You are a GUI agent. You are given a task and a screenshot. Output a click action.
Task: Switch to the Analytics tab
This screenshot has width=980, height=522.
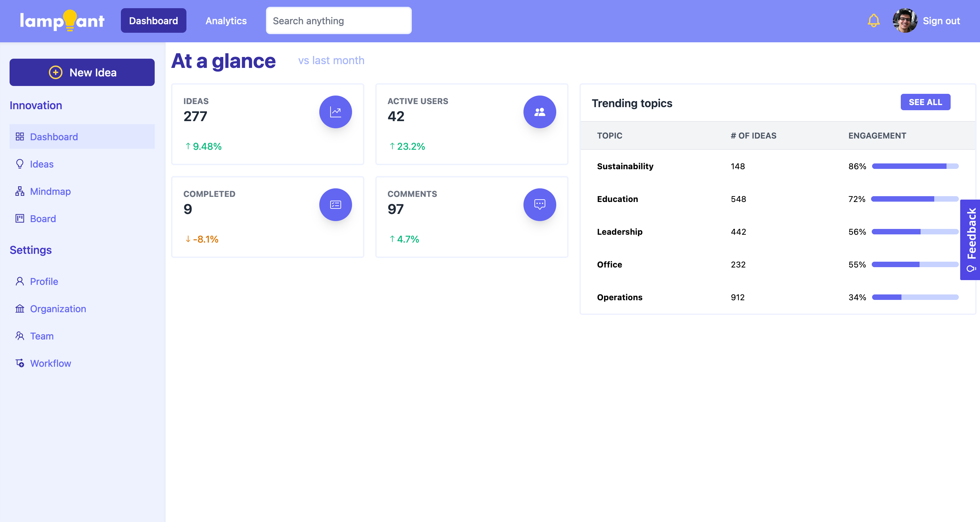226,20
